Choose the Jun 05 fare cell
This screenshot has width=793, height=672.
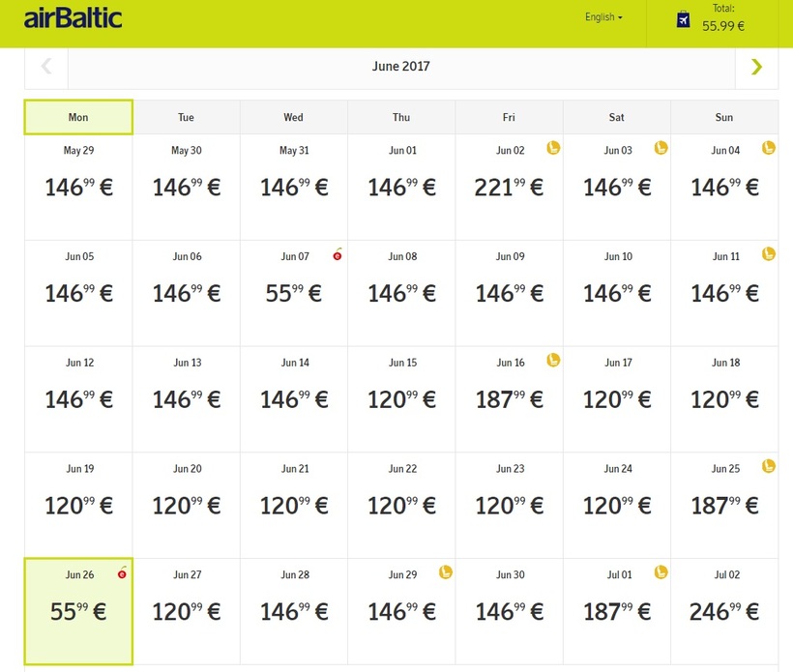(x=78, y=293)
